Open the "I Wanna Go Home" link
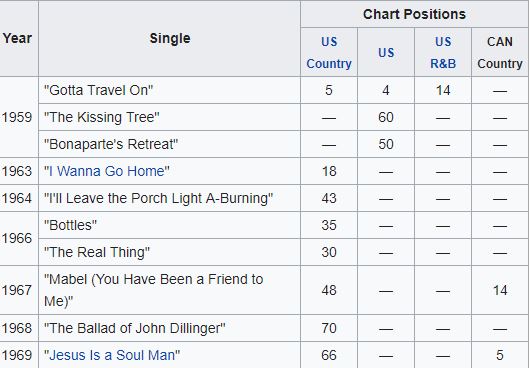531x368 pixels. coord(107,171)
